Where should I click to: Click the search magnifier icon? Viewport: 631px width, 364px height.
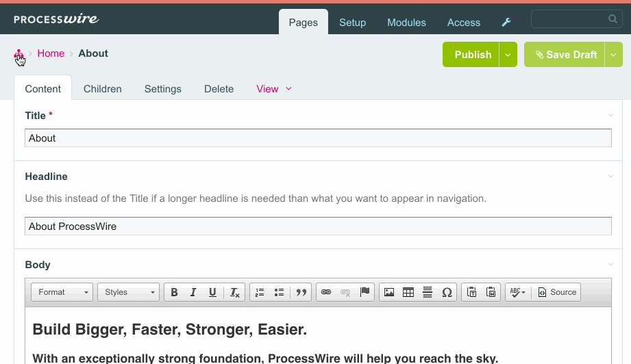[x=613, y=19]
